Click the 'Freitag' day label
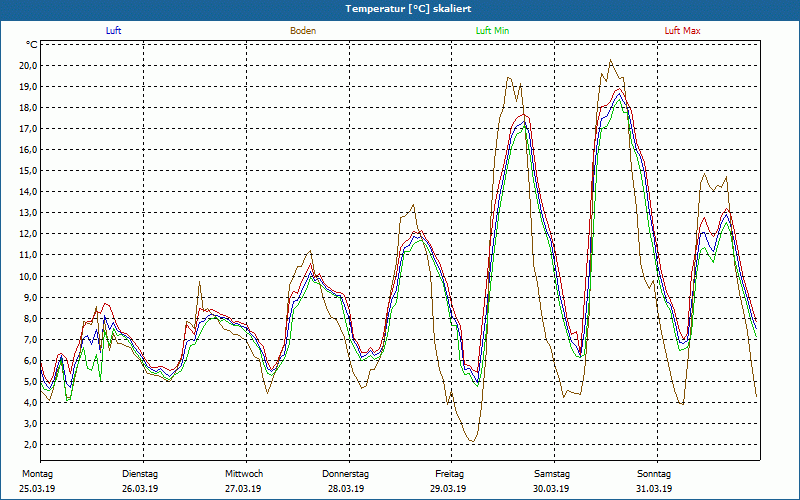This screenshot has width=800, height=500. click(x=449, y=474)
